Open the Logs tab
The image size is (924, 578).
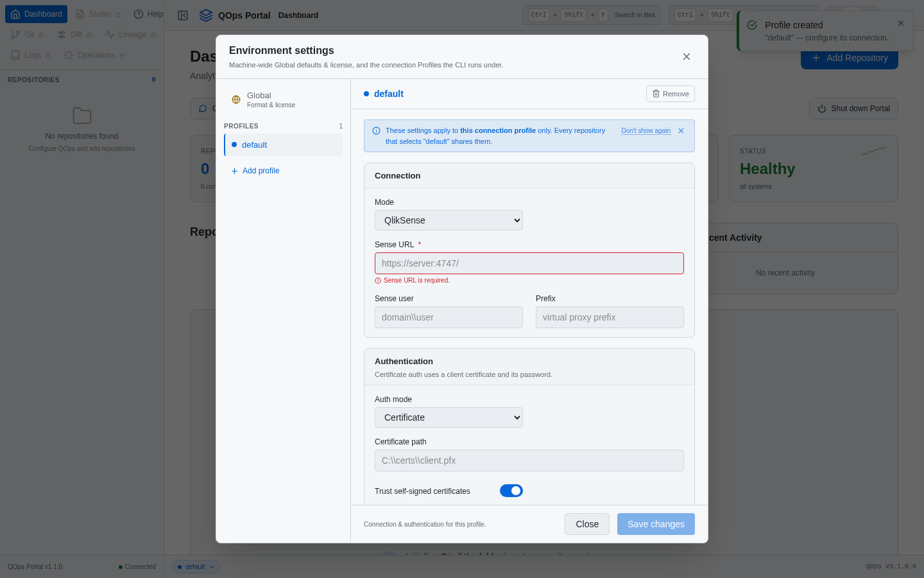point(30,55)
